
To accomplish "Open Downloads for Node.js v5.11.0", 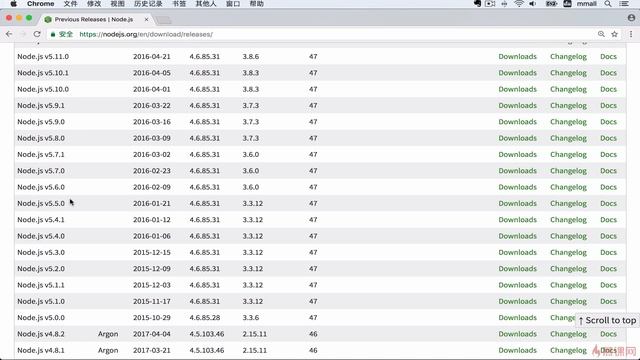I will coord(517,56).
